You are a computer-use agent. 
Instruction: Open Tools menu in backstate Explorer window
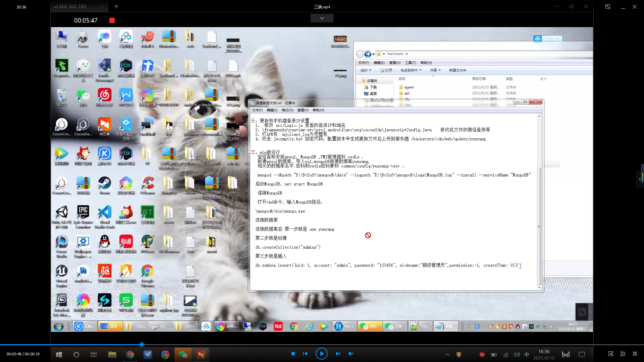pos(410,63)
